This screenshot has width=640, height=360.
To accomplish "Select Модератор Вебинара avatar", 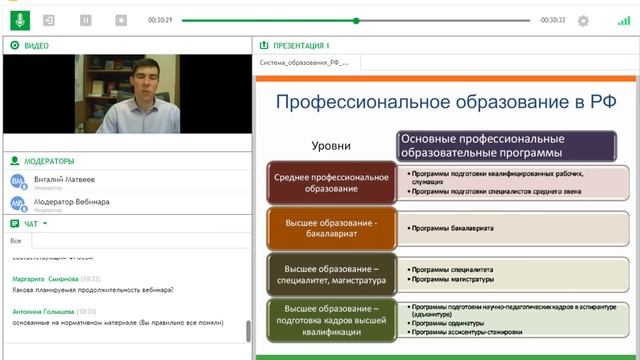I will click(x=18, y=203).
